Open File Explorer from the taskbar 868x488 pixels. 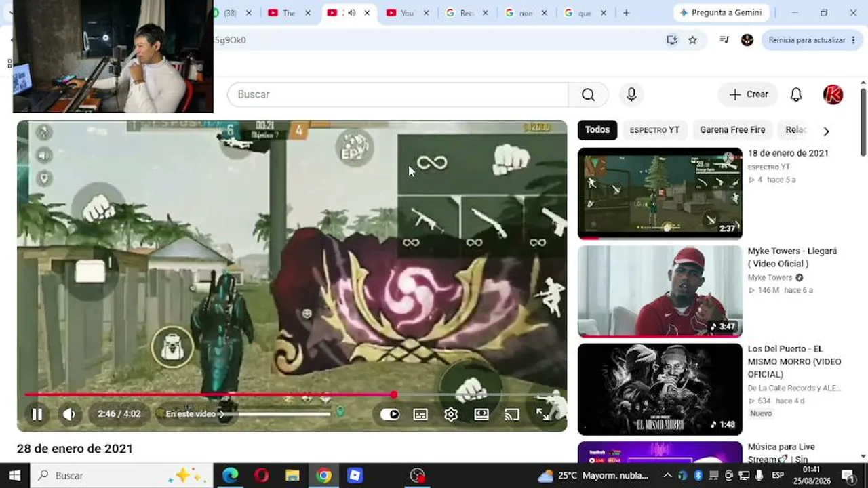pyautogui.click(x=292, y=476)
